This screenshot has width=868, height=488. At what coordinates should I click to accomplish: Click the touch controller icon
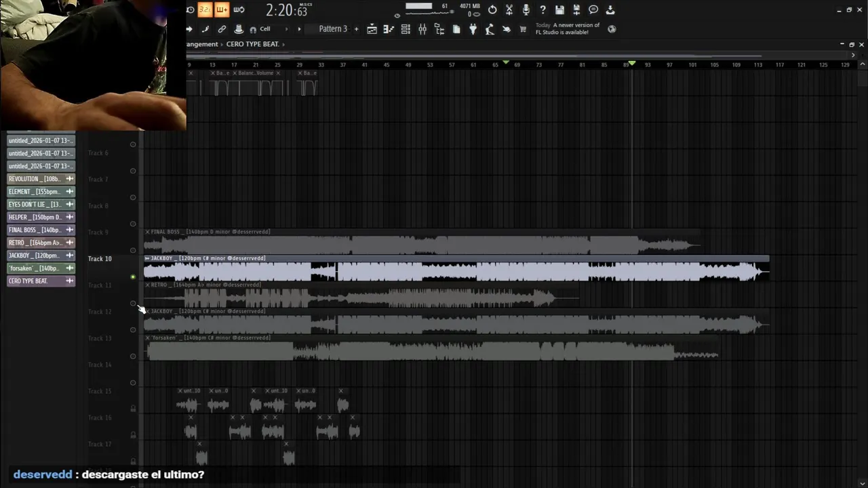507,29
